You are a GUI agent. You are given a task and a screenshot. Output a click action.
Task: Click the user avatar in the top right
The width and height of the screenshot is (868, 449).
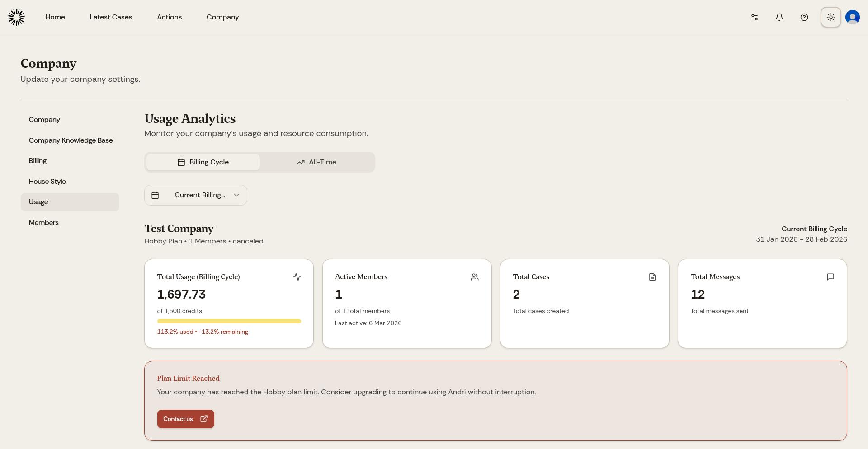point(852,17)
